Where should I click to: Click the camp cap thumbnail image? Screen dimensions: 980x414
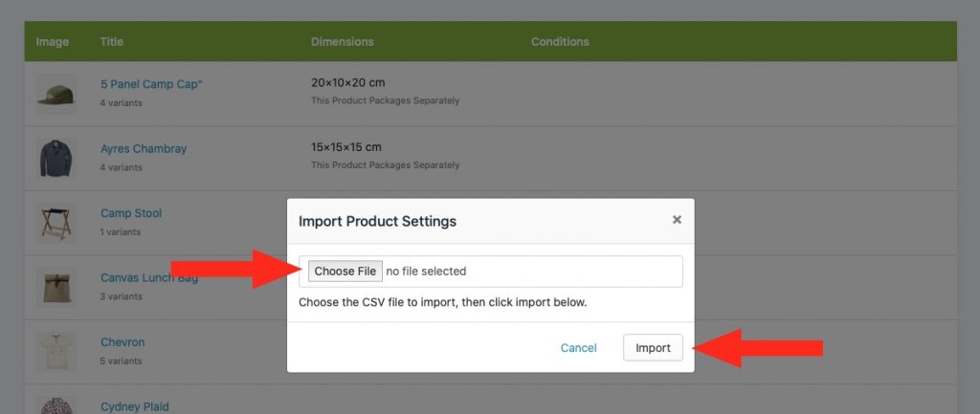coord(56,95)
